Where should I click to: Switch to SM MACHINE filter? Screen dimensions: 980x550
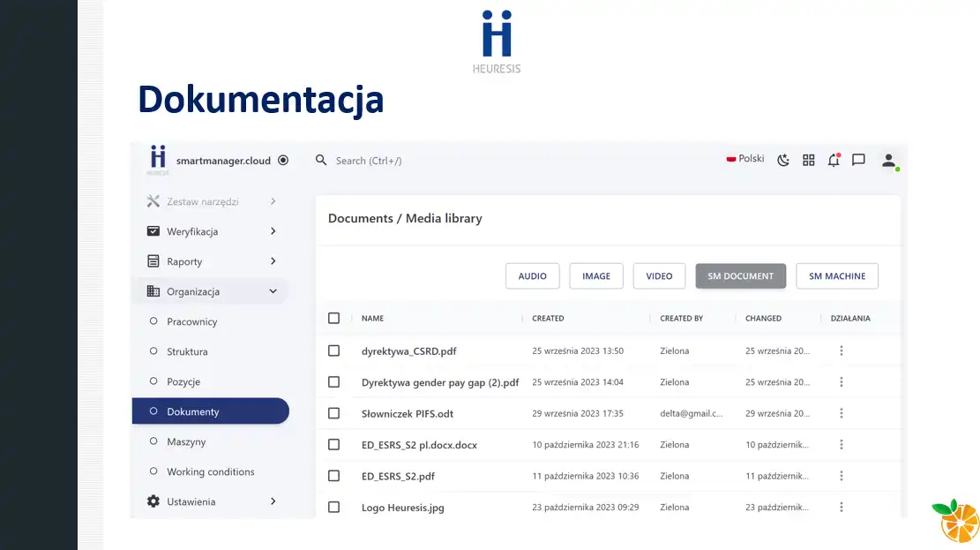pyautogui.click(x=836, y=276)
